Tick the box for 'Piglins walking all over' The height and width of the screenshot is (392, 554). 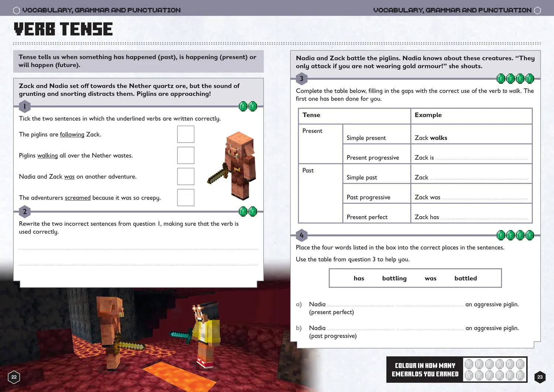coord(186,155)
